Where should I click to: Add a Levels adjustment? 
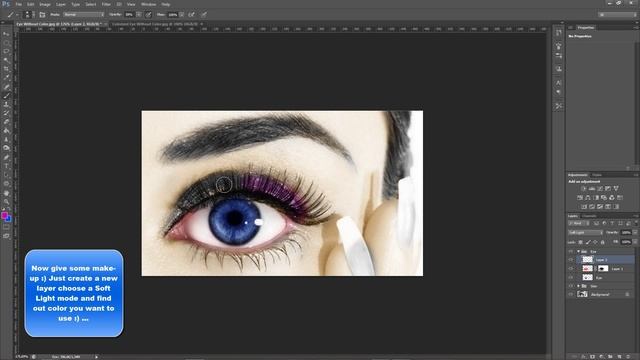point(592,189)
